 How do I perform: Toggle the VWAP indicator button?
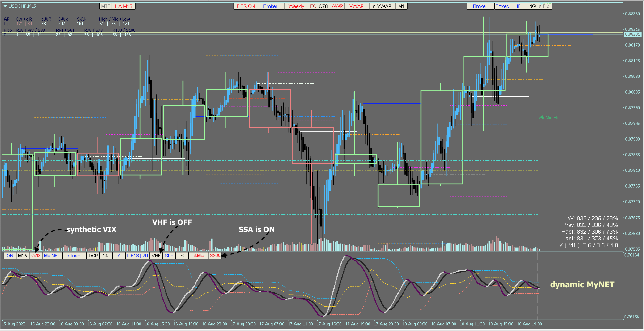356,6
